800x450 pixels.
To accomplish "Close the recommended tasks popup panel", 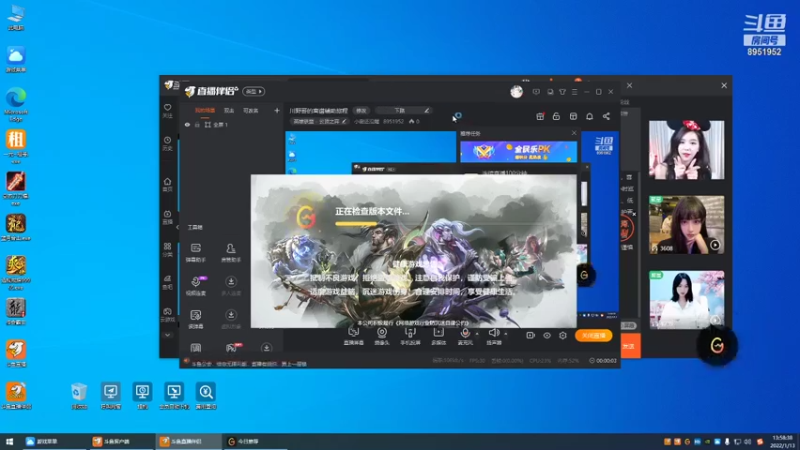I will click(574, 133).
